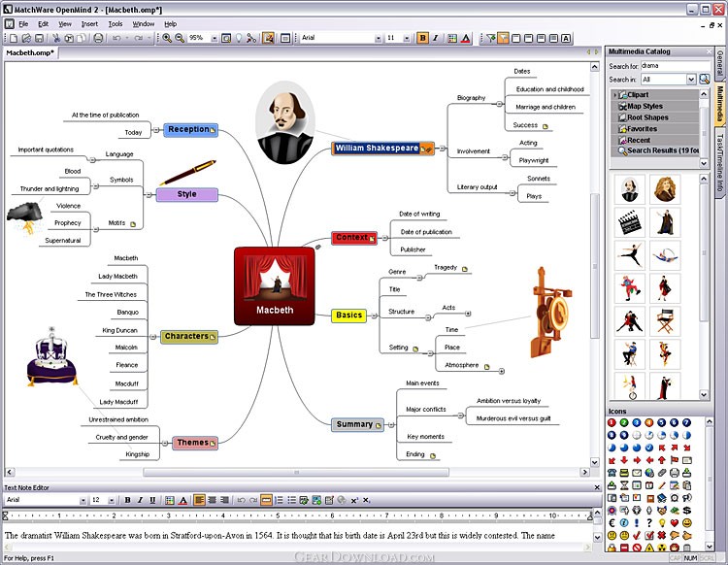Screen dimensions: 728x565
Task: Click the red X mark icon
Action: click(662, 535)
